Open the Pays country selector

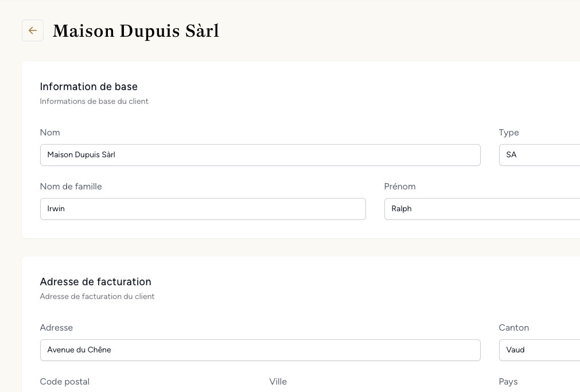(539, 389)
